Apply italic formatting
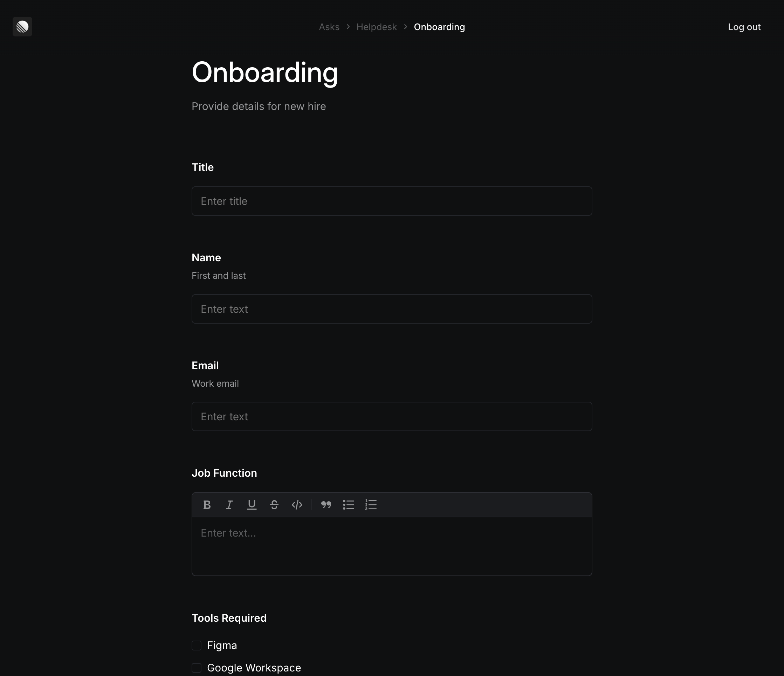The height and width of the screenshot is (676, 784). tap(229, 505)
